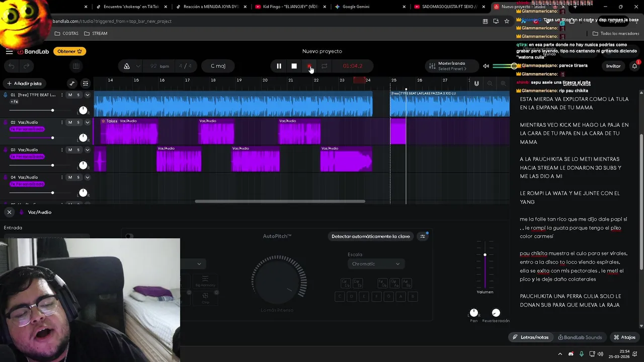
Task: Open Masterizando Select Preset dropdown
Action: [452, 66]
